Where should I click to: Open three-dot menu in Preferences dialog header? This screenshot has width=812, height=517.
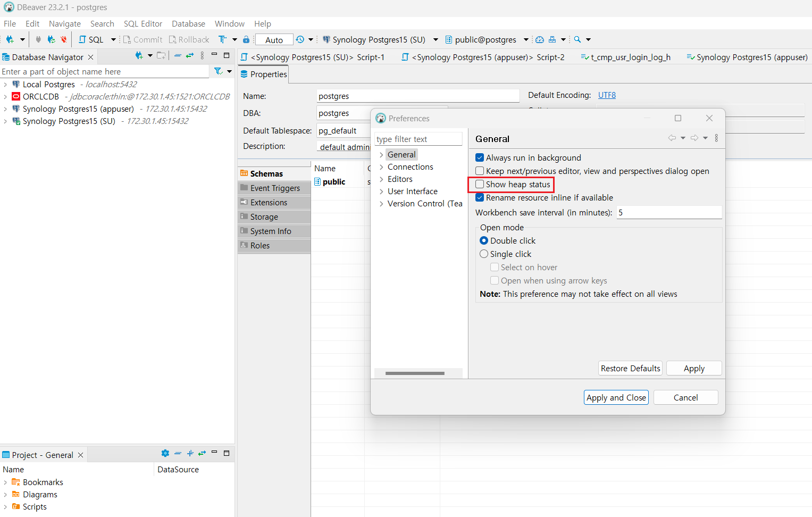click(716, 138)
